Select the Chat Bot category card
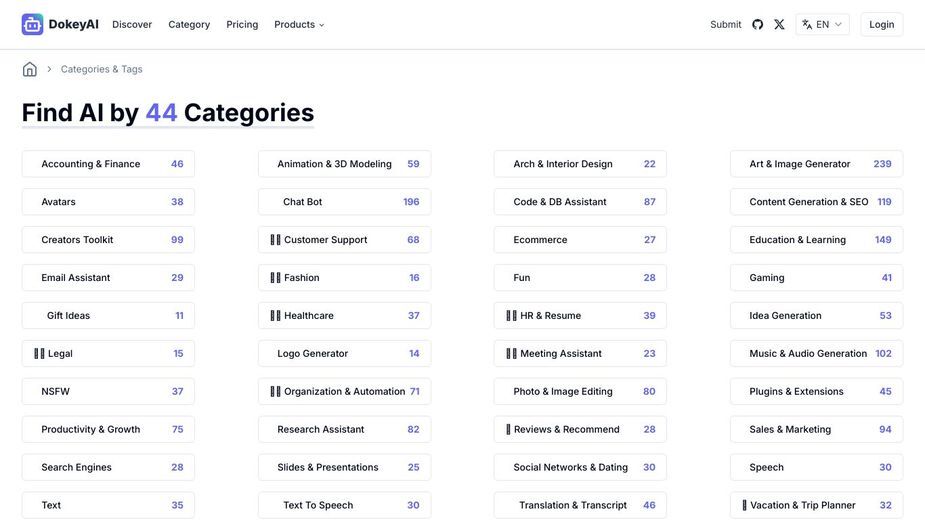The height and width of the screenshot is (520, 925). tap(345, 201)
